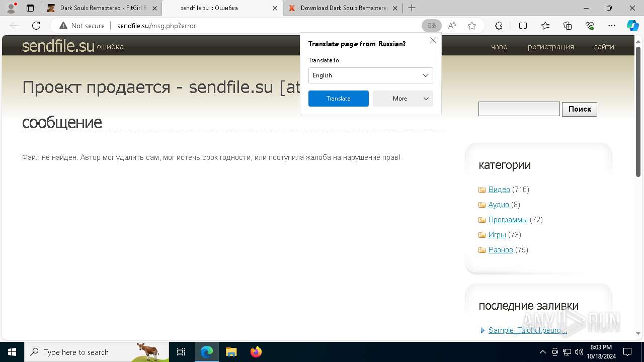This screenshot has height=362, width=644.
Task: Open the browser profile avatar
Action: (11, 8)
